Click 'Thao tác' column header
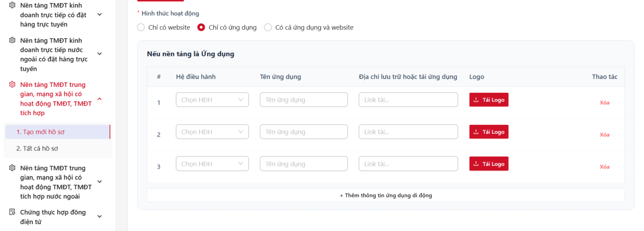 point(604,77)
